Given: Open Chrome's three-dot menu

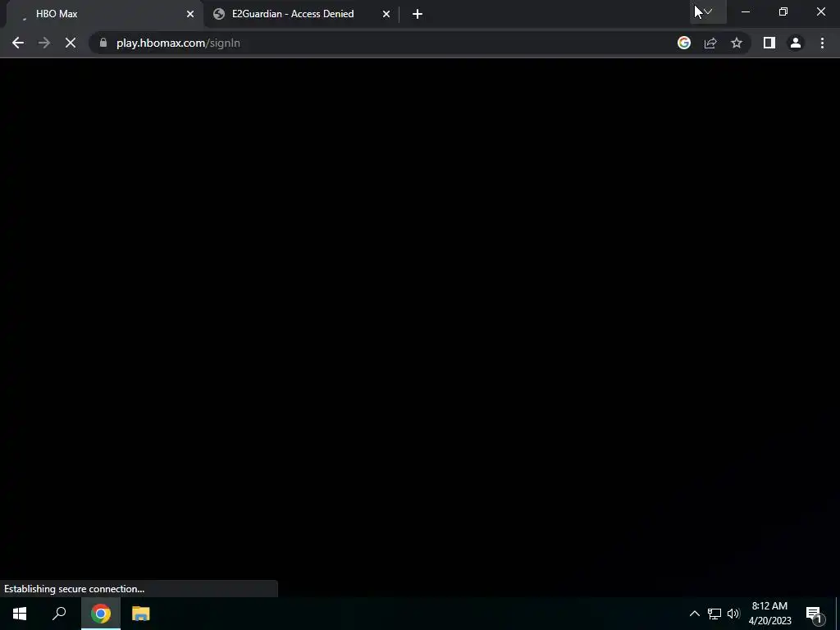Looking at the screenshot, I should coord(822,43).
